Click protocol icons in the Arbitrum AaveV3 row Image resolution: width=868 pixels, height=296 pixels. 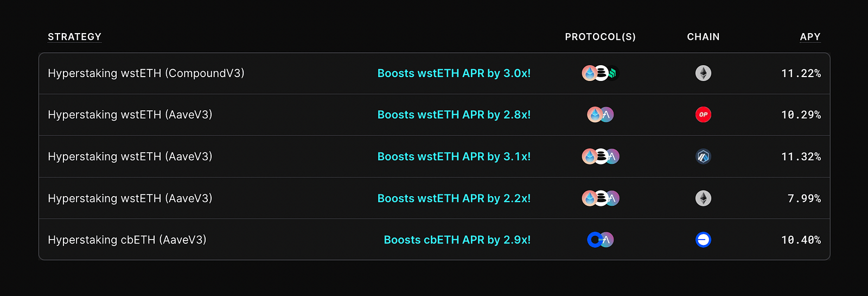click(x=601, y=156)
